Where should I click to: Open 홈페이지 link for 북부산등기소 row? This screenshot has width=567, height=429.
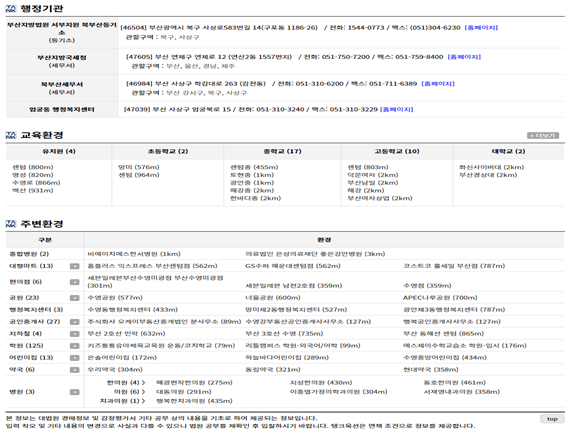[481, 27]
